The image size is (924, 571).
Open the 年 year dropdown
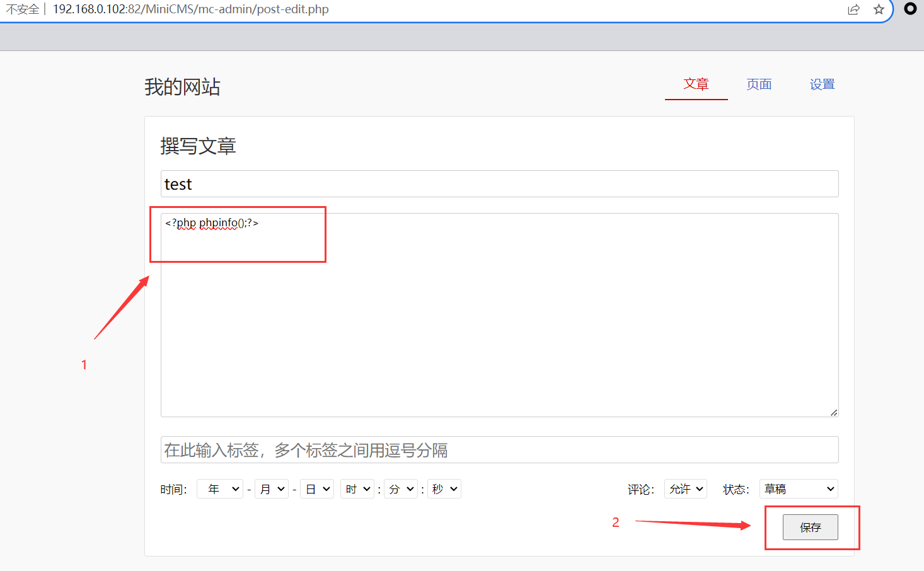tap(220, 489)
